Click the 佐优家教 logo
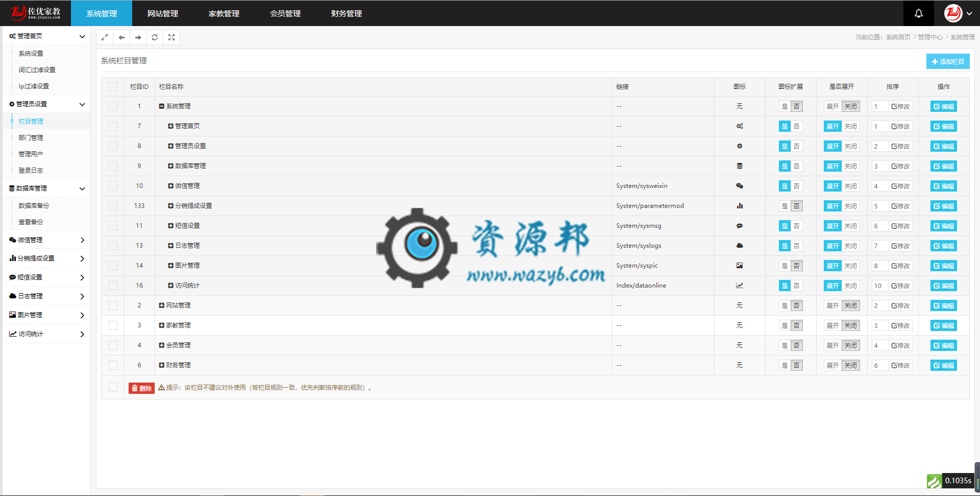Screen dimensions: 980x496 tap(35, 13)
